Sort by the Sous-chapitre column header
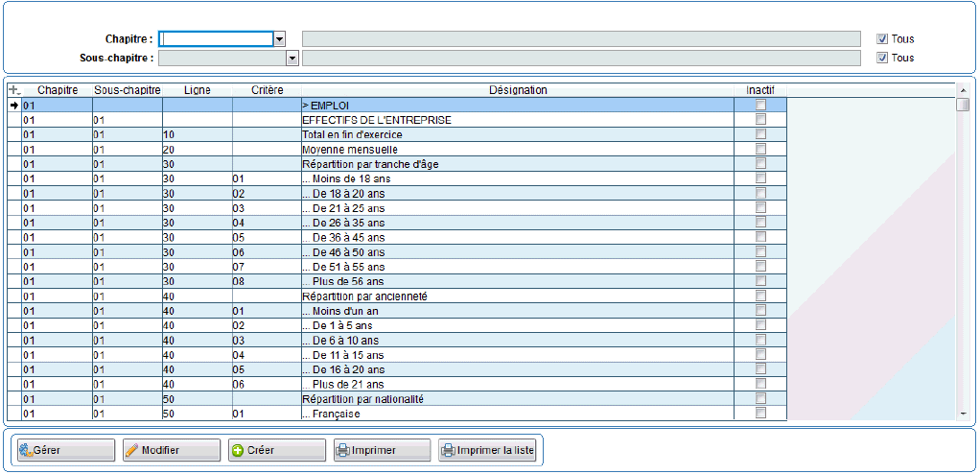 128,90
